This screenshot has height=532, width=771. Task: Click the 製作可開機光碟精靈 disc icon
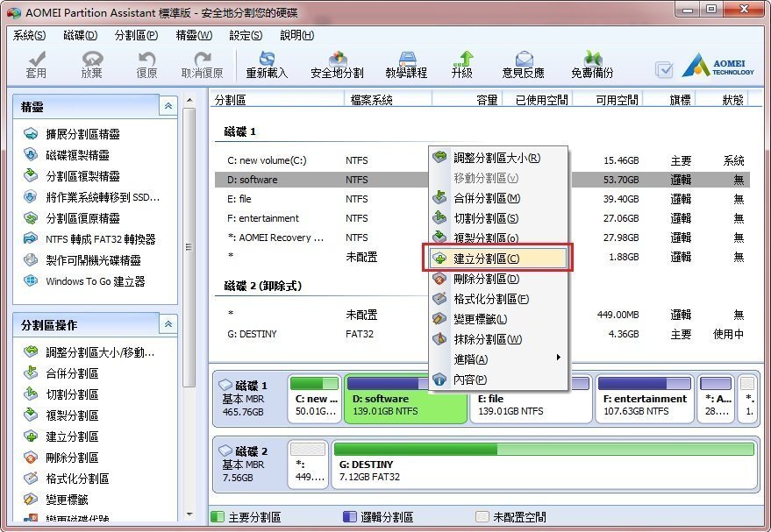coord(31,259)
